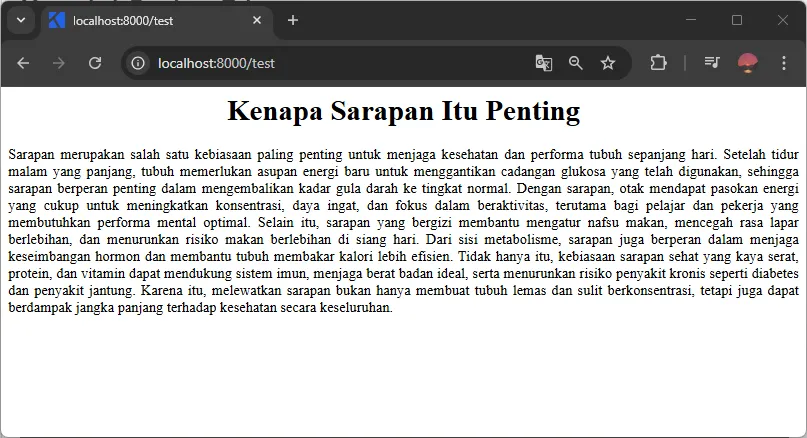
Task: Open the media controls icon
Action: coord(712,63)
